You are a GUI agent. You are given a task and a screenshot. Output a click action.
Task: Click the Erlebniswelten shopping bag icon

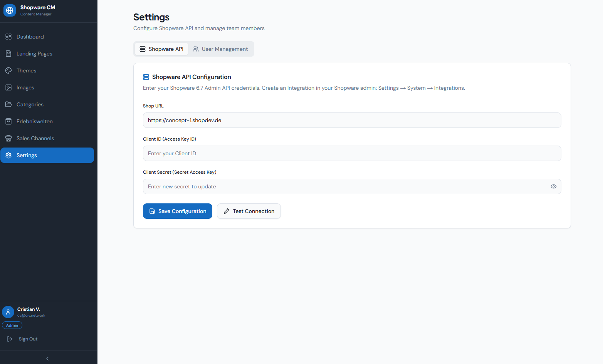click(x=8, y=121)
